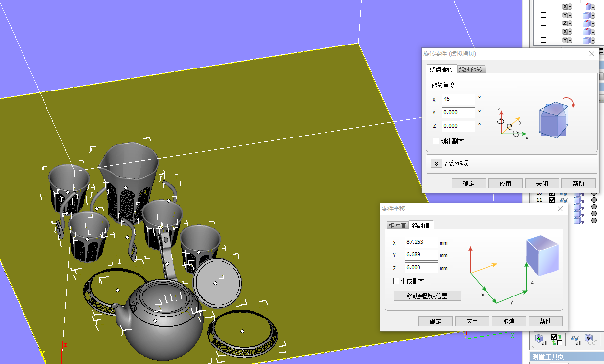This screenshot has width=604, height=364.
Task: Click the cube with glasses icon
Action: pyautogui.click(x=589, y=339)
